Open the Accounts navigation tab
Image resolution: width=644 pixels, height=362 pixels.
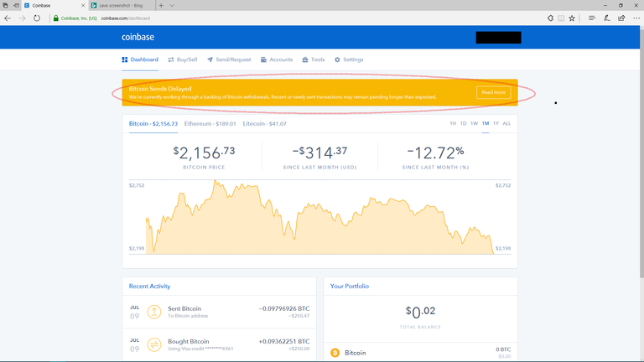click(277, 59)
